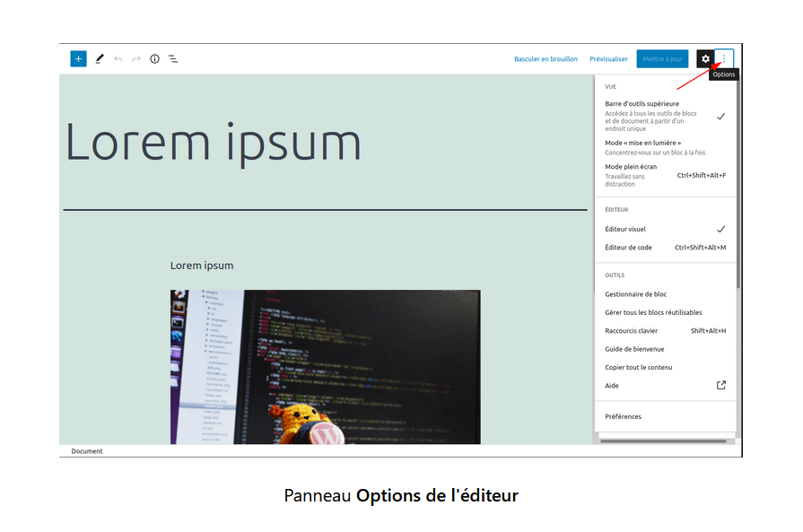Click the three-dot Options icon
Viewport: 803px width, 532px height.
tap(724, 59)
